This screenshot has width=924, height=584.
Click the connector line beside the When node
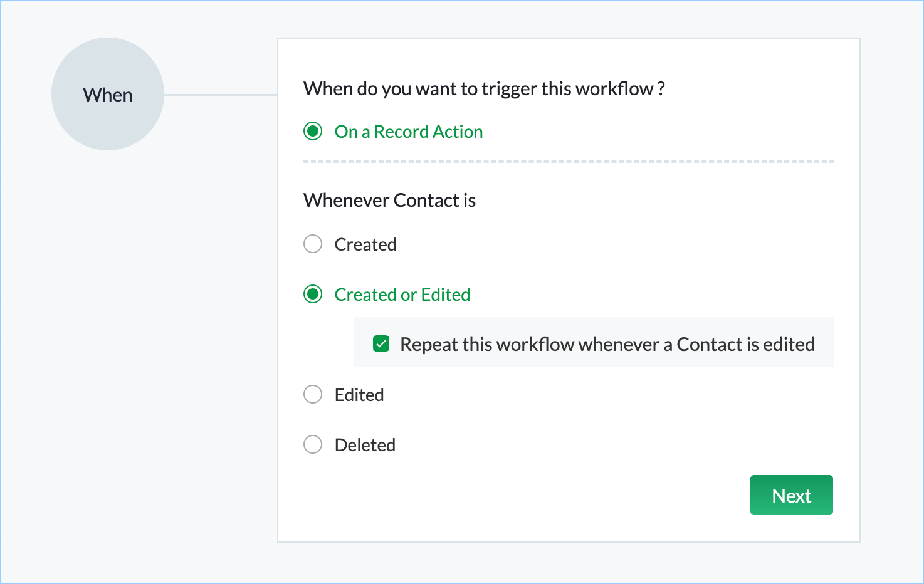[221, 95]
